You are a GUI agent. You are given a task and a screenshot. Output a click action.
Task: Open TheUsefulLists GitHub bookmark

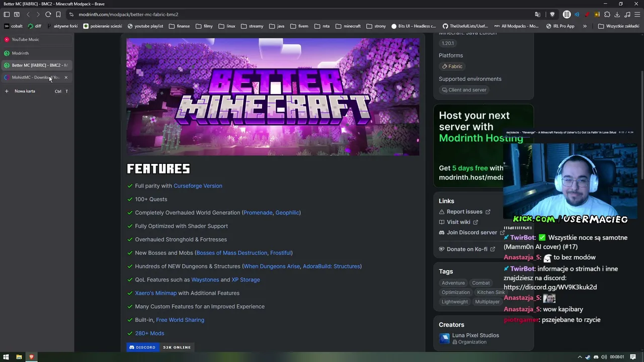tap(465, 26)
